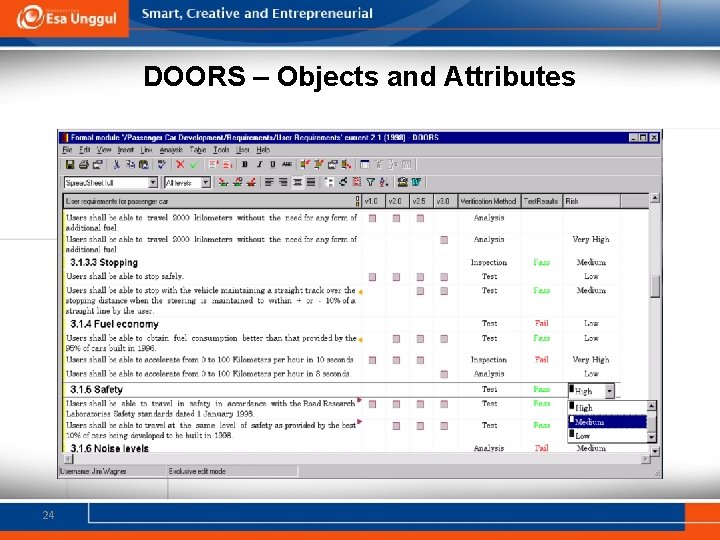Click the Print icon
Viewport: 720px width, 540px height.
[84, 164]
